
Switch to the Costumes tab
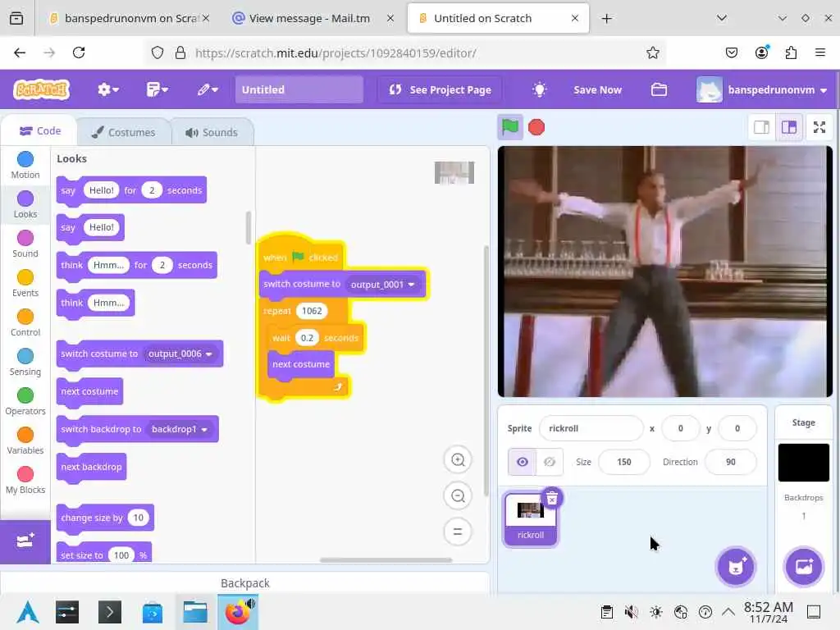click(124, 132)
